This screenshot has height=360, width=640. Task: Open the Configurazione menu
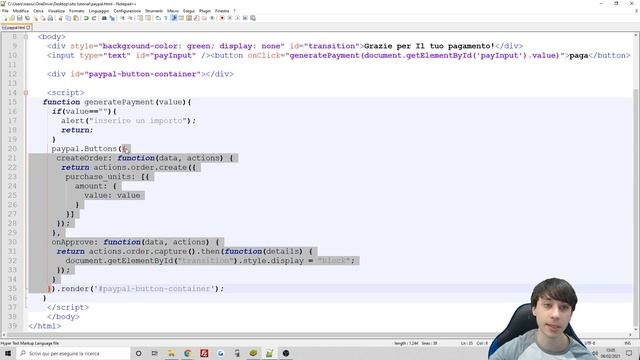[x=127, y=11]
